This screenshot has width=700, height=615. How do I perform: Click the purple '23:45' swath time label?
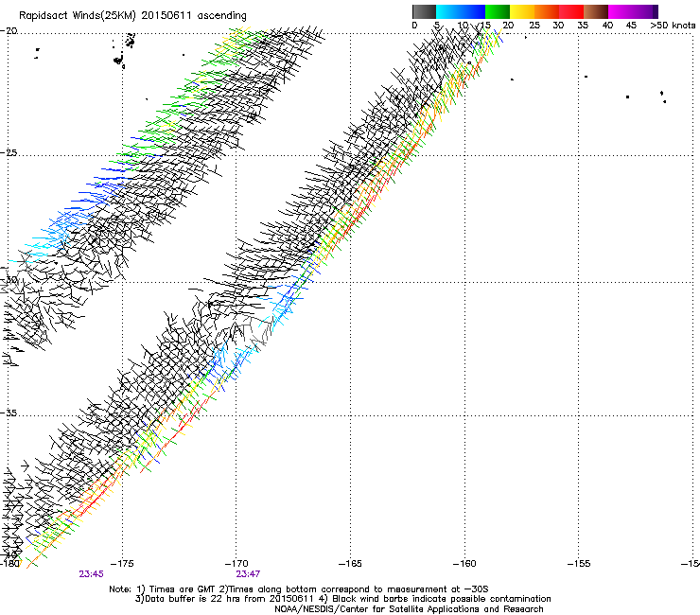91,574
